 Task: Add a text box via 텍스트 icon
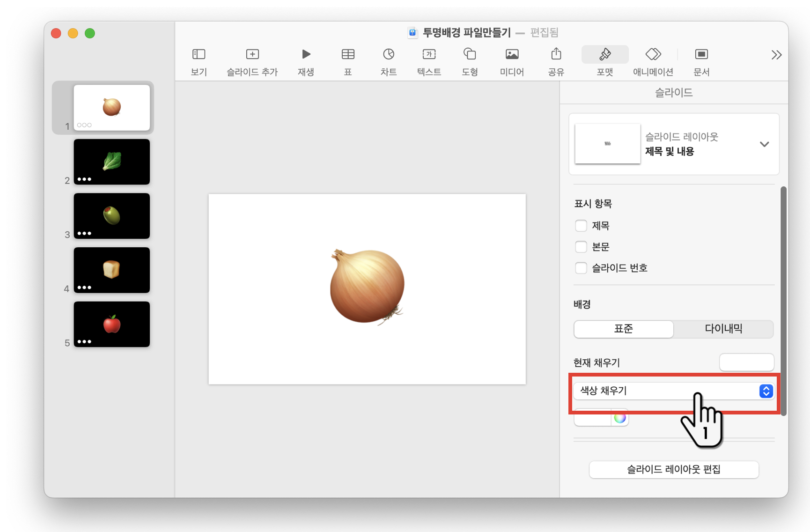click(x=428, y=61)
